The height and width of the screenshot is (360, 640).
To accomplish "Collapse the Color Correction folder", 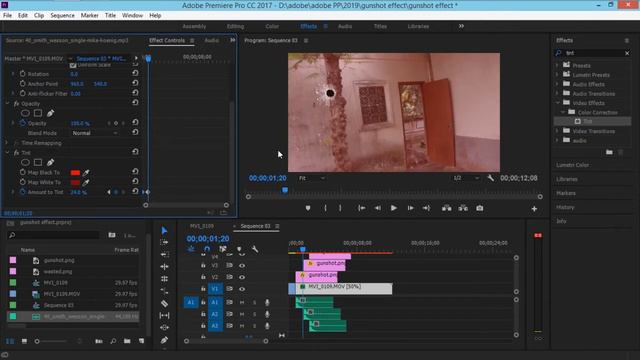I will 562,112.
